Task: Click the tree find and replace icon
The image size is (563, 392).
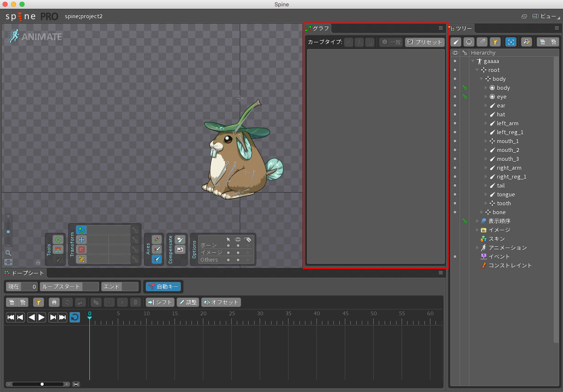Action: [527, 42]
